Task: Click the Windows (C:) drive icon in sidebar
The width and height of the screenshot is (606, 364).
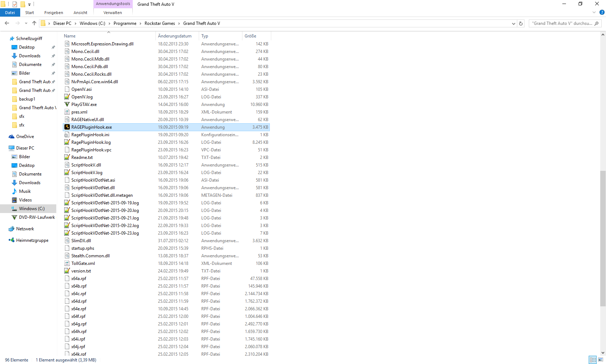Action: point(14,209)
